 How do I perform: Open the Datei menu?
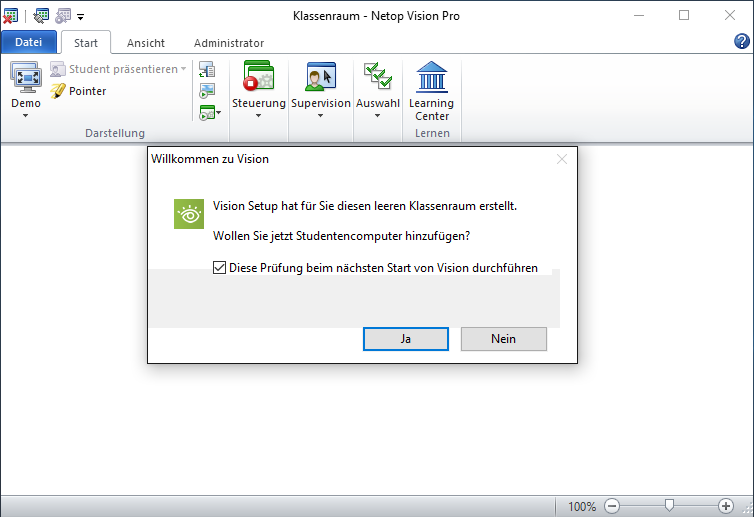click(x=29, y=43)
